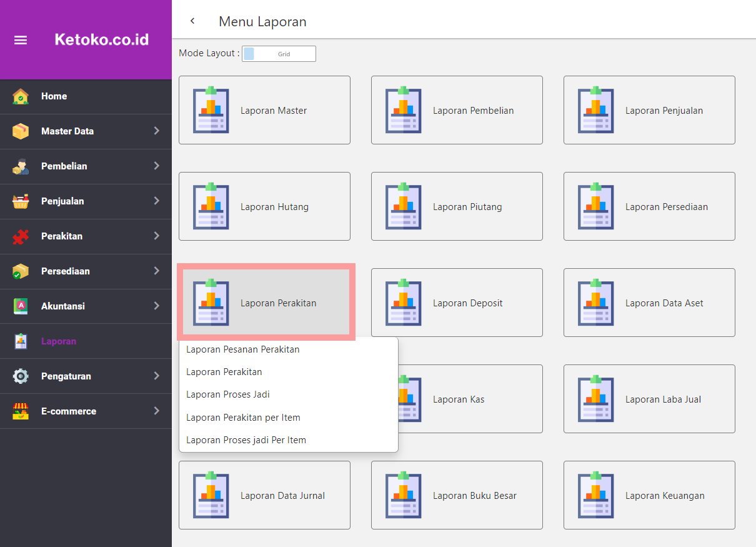The width and height of the screenshot is (756, 547).
Task: Choose Laporan Pesanan Perakitan from the dropdown
Action: coord(289,349)
